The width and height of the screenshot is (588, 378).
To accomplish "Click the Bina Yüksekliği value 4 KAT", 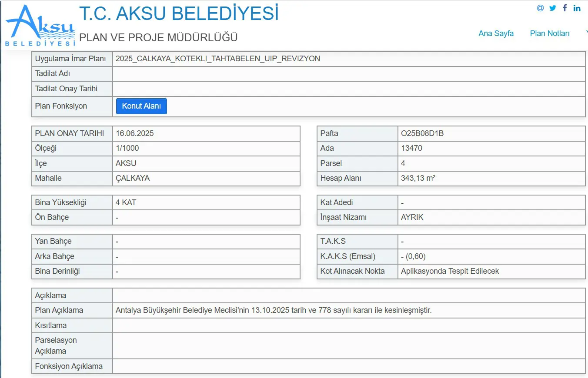I will tap(126, 202).
